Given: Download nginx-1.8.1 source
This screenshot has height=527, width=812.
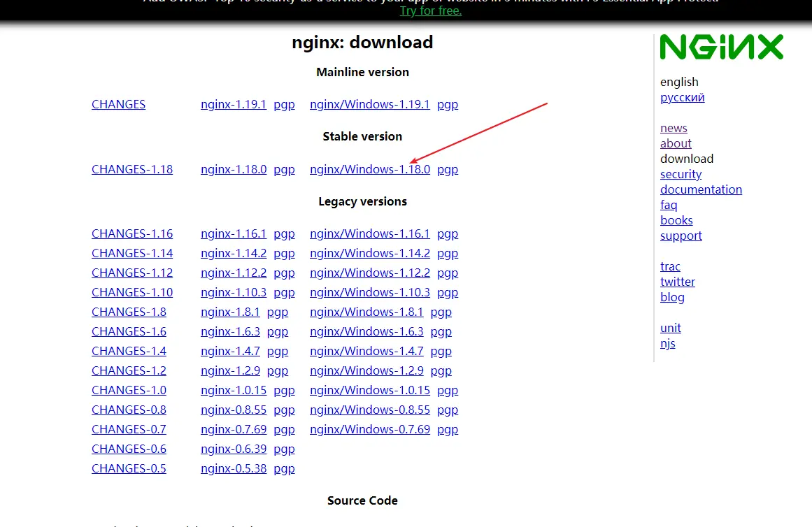Looking at the screenshot, I should 230,312.
